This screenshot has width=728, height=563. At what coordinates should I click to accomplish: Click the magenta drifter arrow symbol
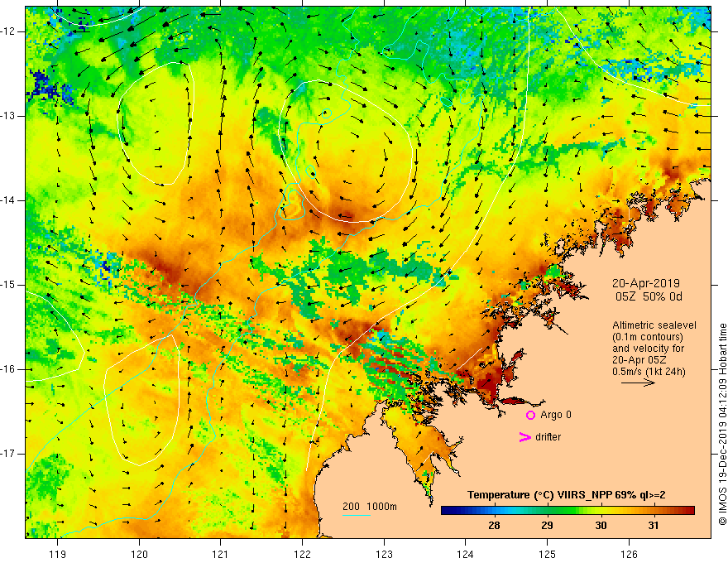tap(524, 437)
